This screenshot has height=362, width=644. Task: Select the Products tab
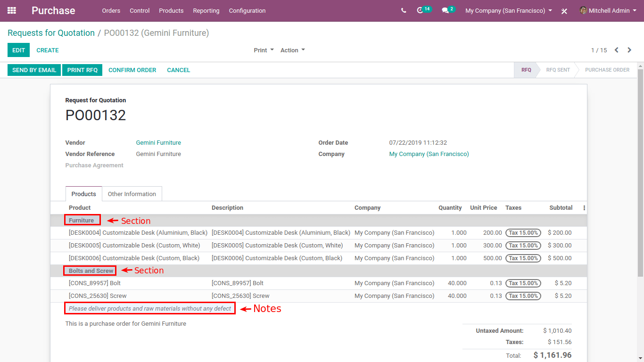[83, 194]
